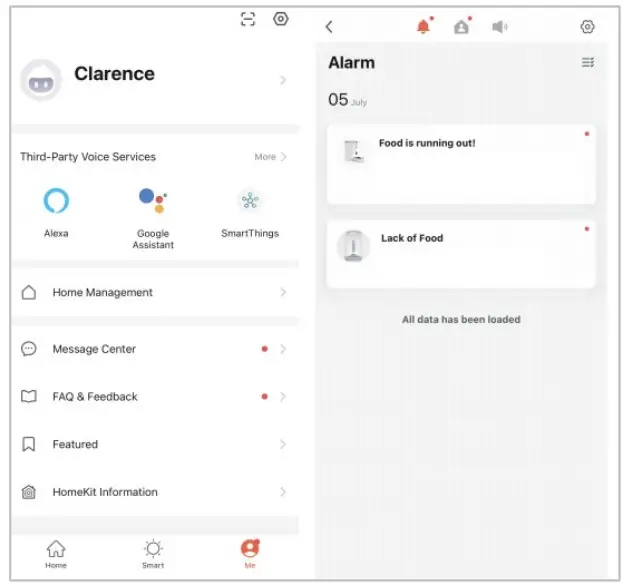Select the bulletin speaker tab icon

[499, 27]
